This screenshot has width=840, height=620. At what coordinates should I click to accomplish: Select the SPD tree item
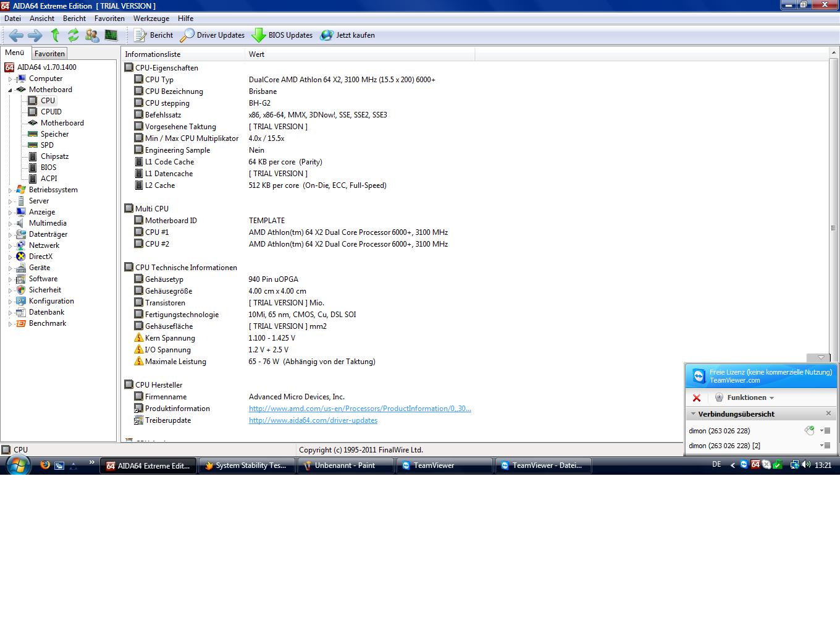coord(47,145)
